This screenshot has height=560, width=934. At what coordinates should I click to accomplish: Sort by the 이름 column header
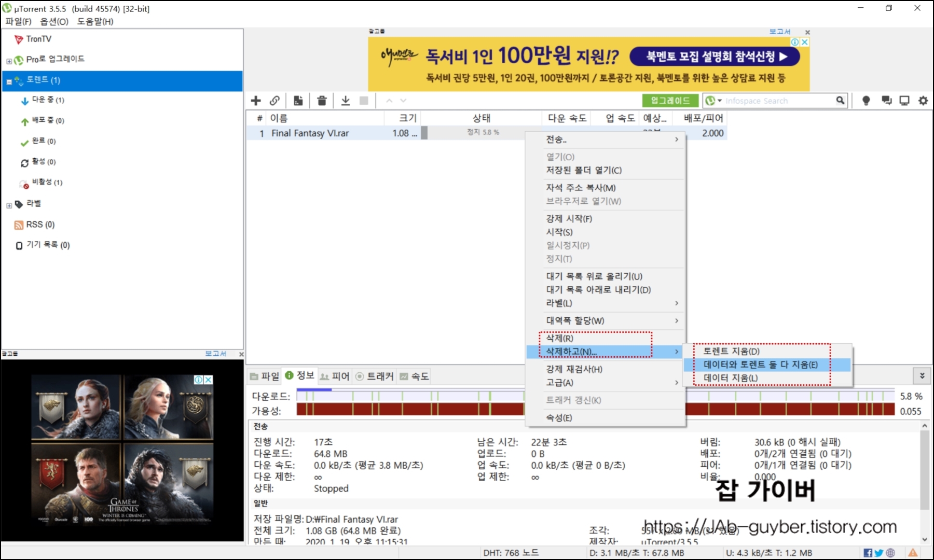[x=325, y=118]
